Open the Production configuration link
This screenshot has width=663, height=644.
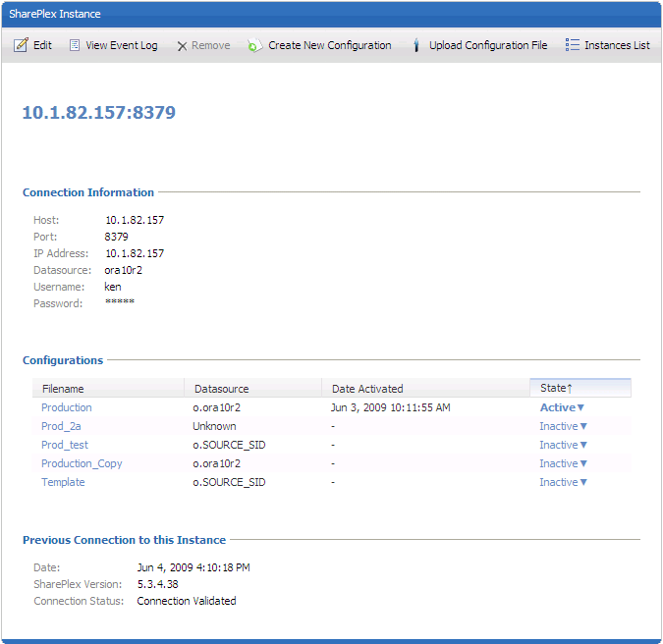coord(67,407)
